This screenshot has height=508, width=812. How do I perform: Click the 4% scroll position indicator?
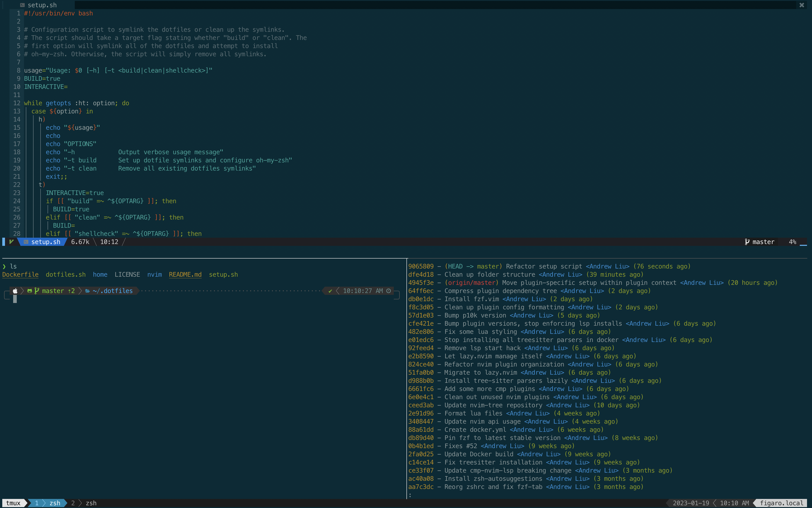click(x=793, y=242)
